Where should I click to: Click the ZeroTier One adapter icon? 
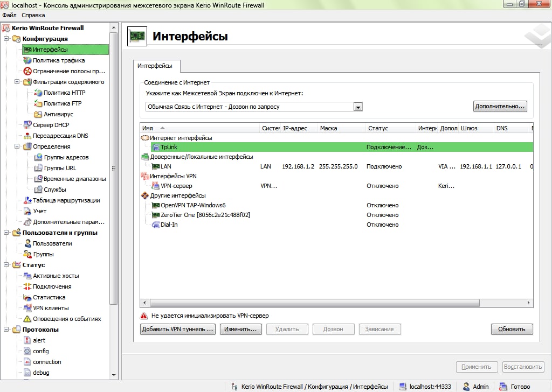pyautogui.click(x=156, y=215)
